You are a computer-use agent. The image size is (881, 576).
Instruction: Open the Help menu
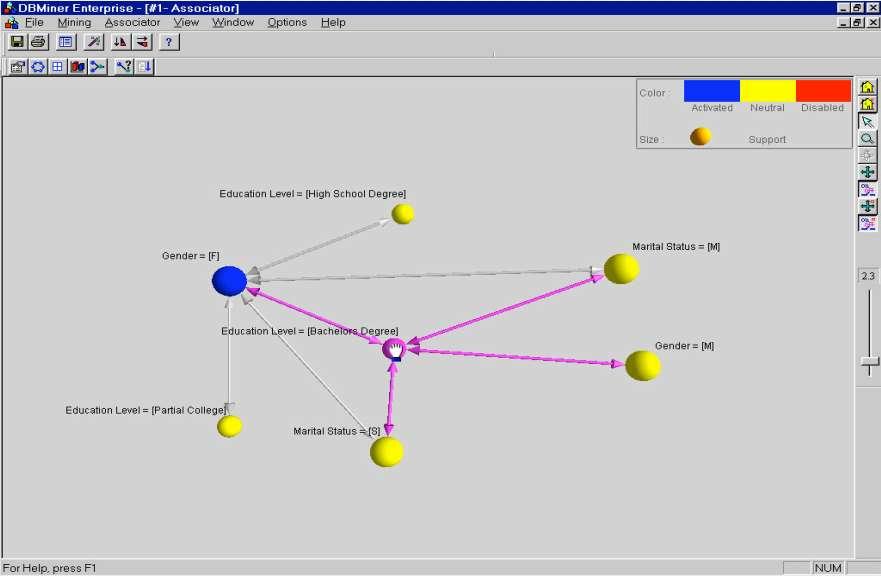tap(333, 22)
